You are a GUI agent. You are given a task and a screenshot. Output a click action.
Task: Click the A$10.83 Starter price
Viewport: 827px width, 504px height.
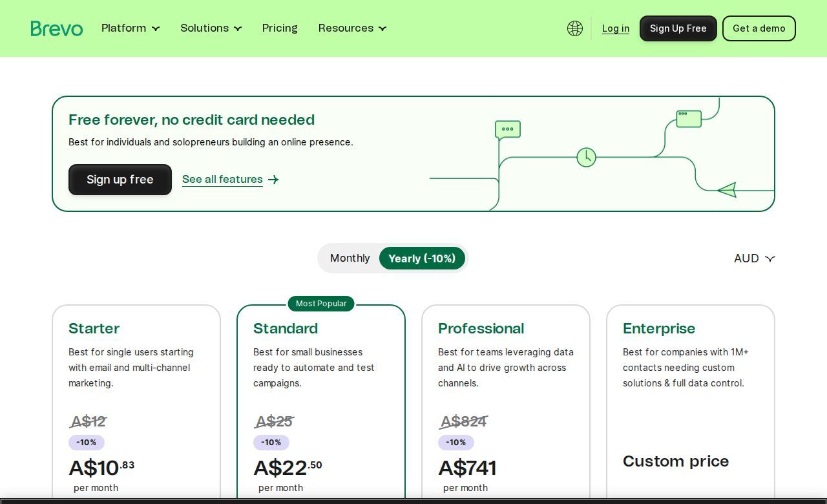[x=101, y=468]
